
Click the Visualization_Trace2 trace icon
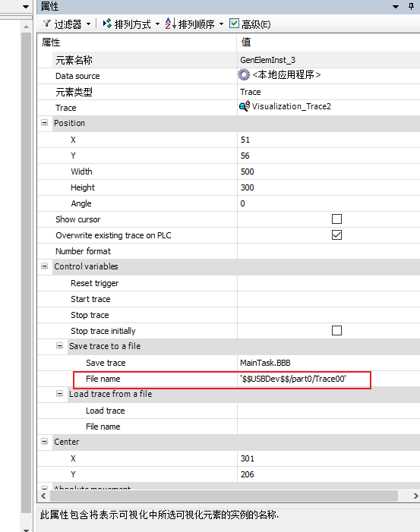244,106
